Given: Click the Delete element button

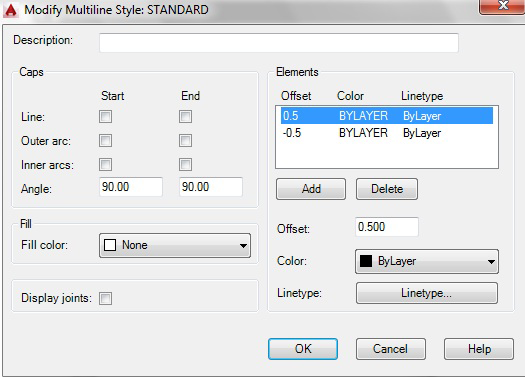Looking at the screenshot, I should (387, 189).
